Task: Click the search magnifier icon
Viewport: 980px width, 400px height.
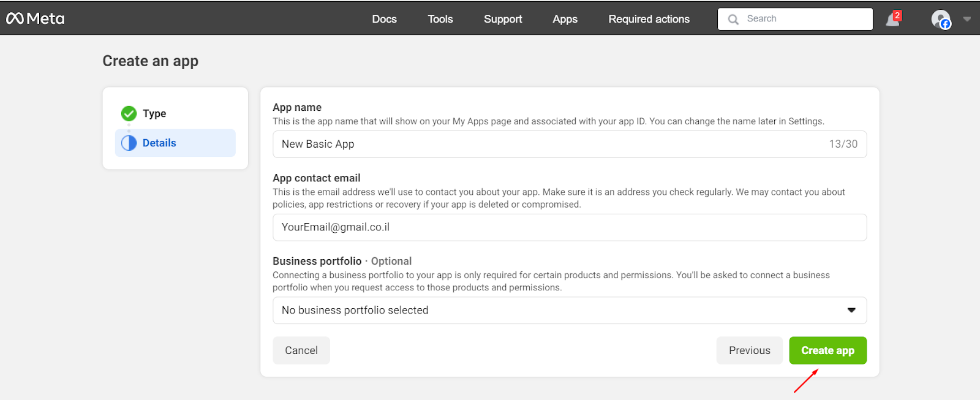Action: point(733,20)
